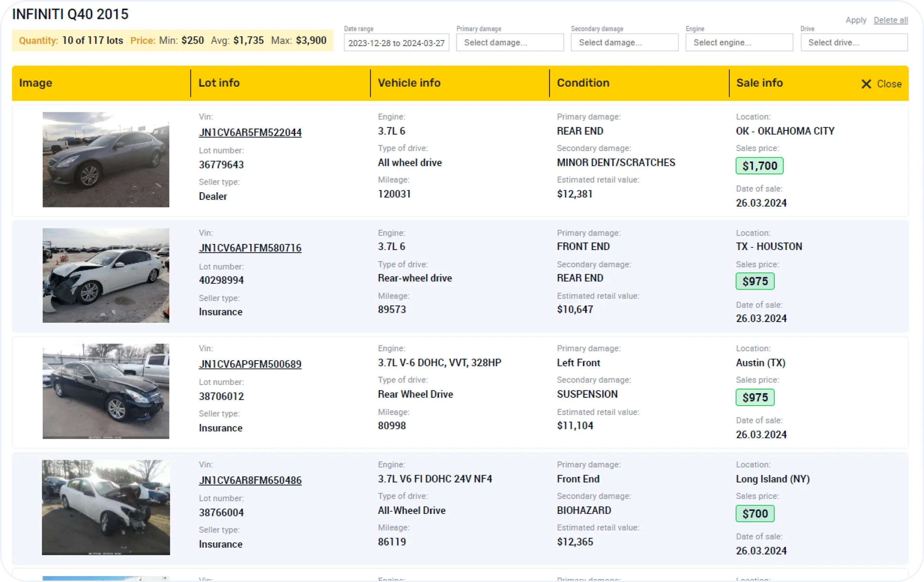Screen dimensions: 924x582
Task: Expand the Select engine dropdown
Action: tap(739, 42)
